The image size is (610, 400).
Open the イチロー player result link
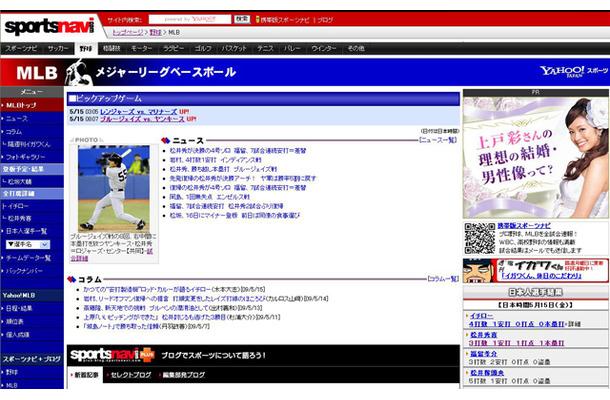pyautogui.click(x=482, y=316)
